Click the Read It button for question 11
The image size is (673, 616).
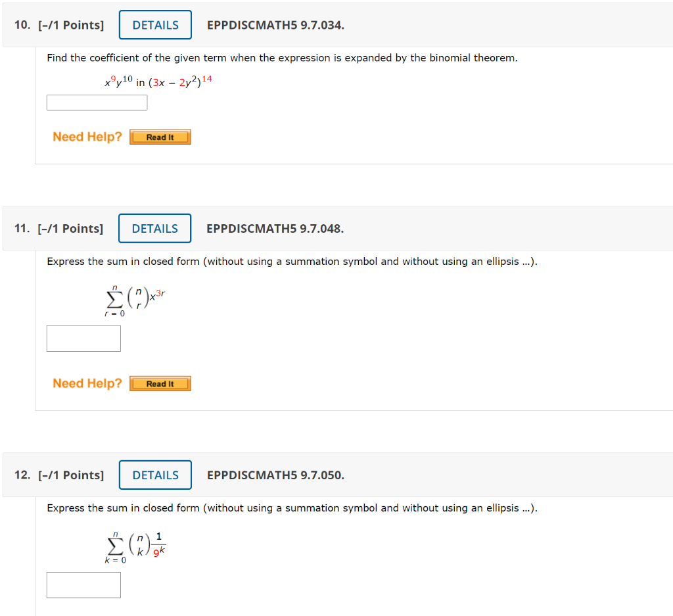(160, 383)
